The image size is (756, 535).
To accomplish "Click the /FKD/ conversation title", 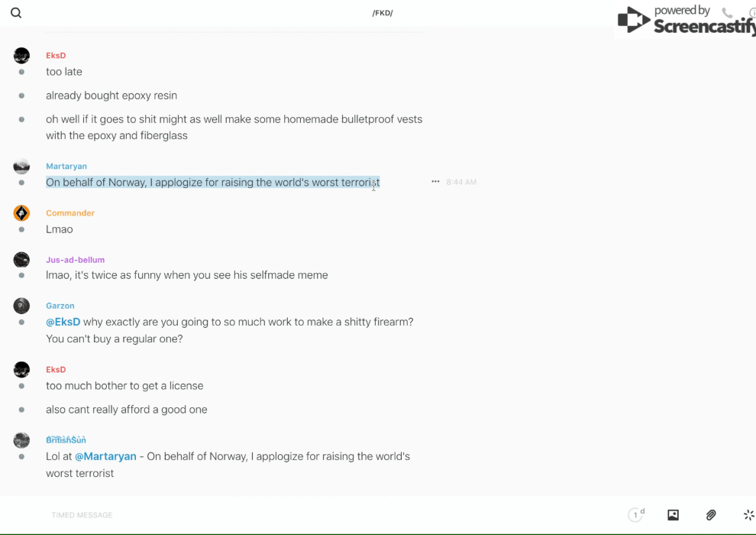I will (383, 13).
